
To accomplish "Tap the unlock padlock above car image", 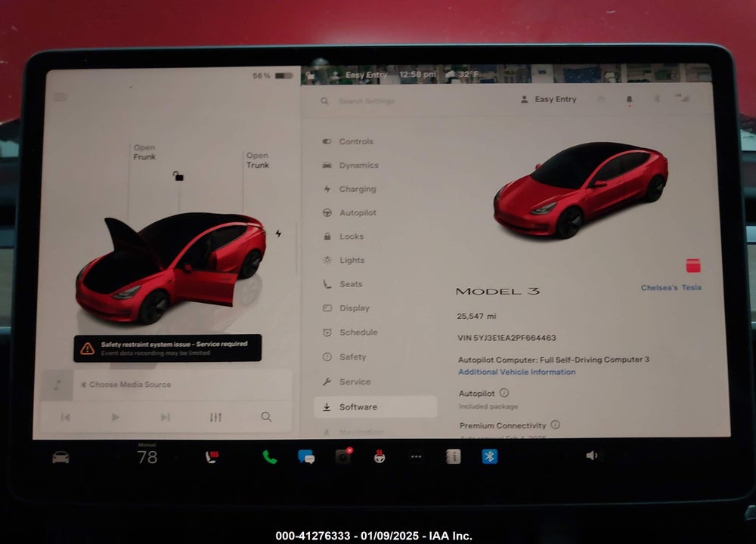I will point(178,176).
